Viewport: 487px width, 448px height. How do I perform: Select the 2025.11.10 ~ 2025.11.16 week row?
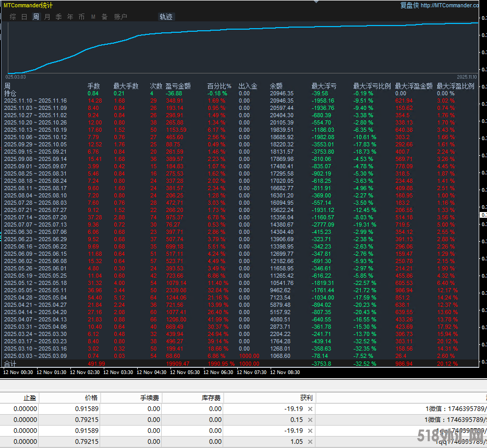coord(35,101)
